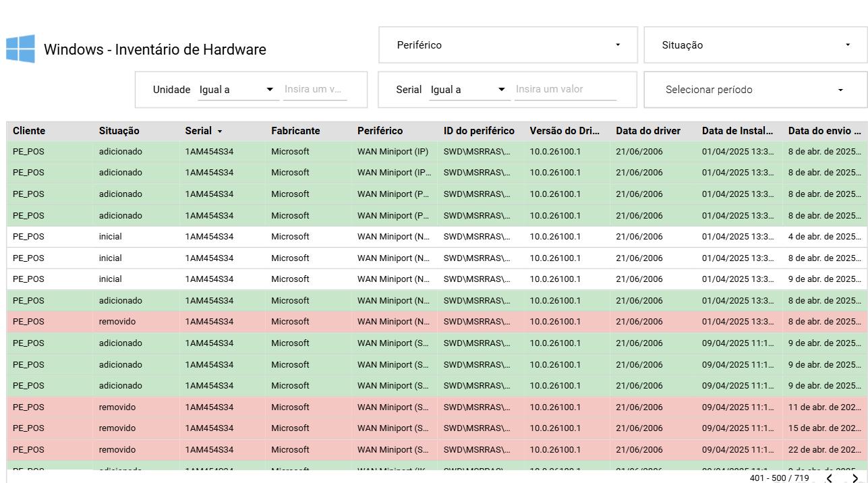Viewport: 868px width, 483px height.
Task: Select first row WAN Miniport (IP) cell
Action: click(x=393, y=152)
